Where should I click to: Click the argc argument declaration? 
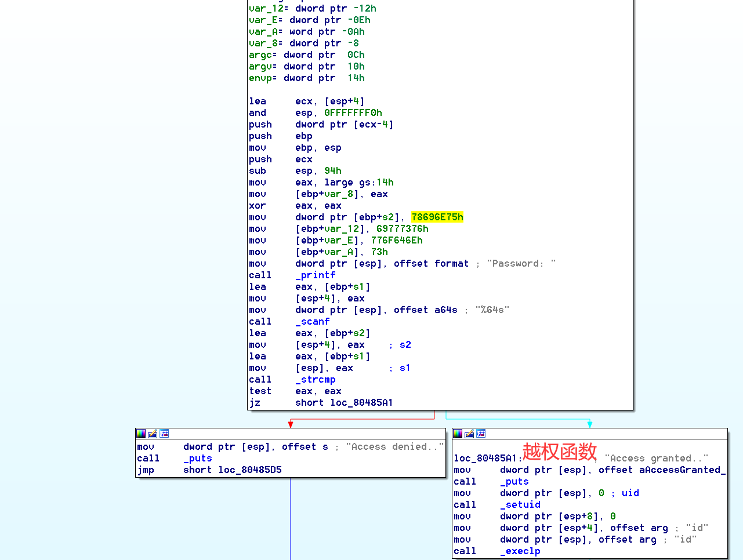coord(307,55)
